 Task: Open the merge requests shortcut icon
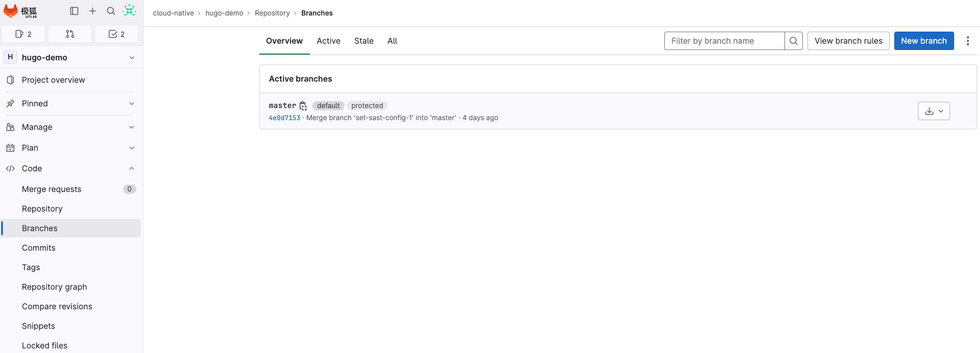[x=70, y=34]
